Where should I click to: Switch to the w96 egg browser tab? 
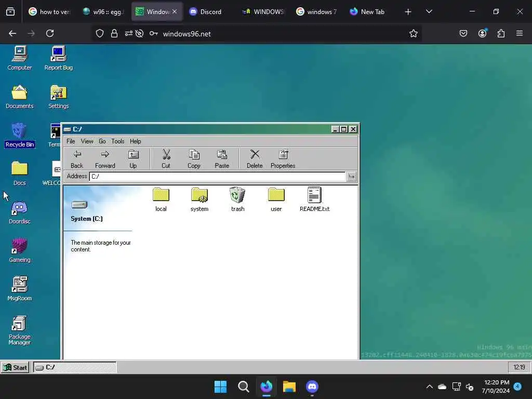[x=103, y=12]
